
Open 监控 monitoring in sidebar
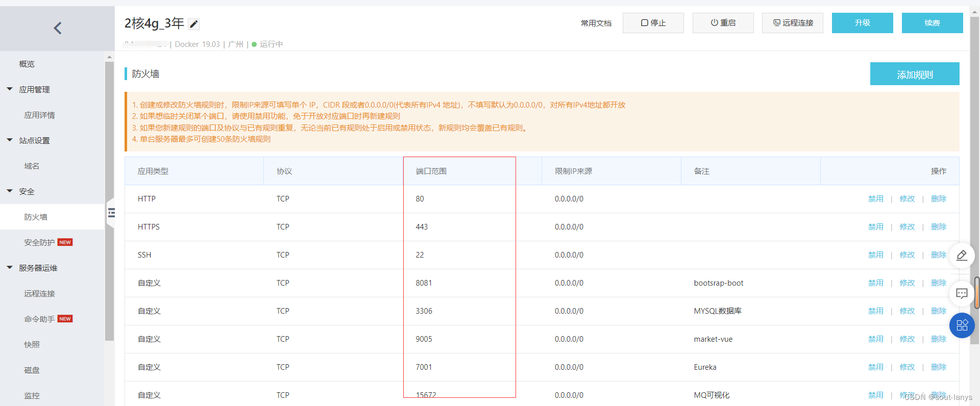(32, 395)
